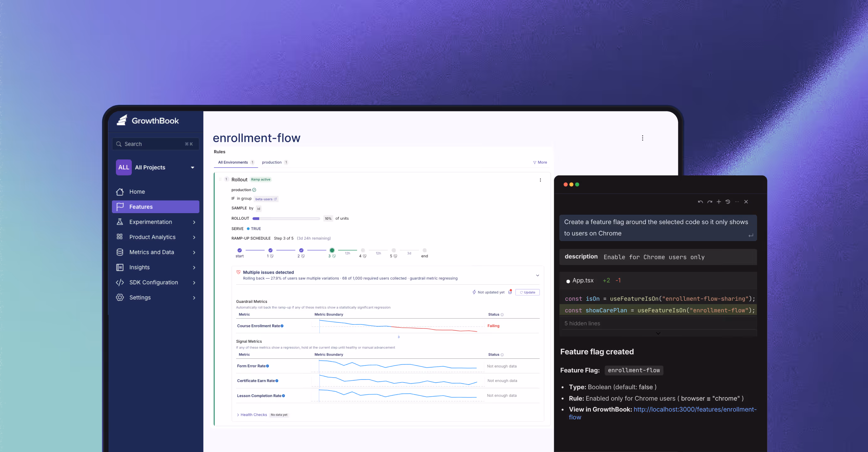This screenshot has width=868, height=452.
Task: Click the Settings gear icon
Action: pos(119,297)
